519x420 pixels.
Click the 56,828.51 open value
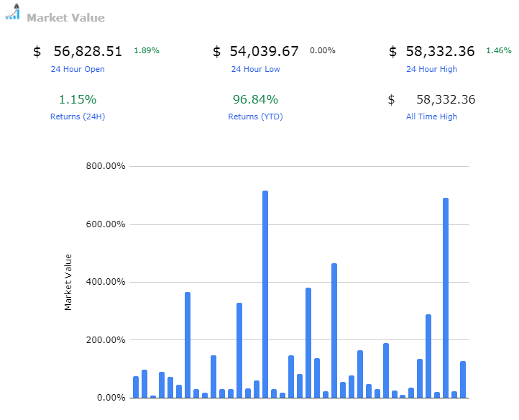click(x=88, y=51)
